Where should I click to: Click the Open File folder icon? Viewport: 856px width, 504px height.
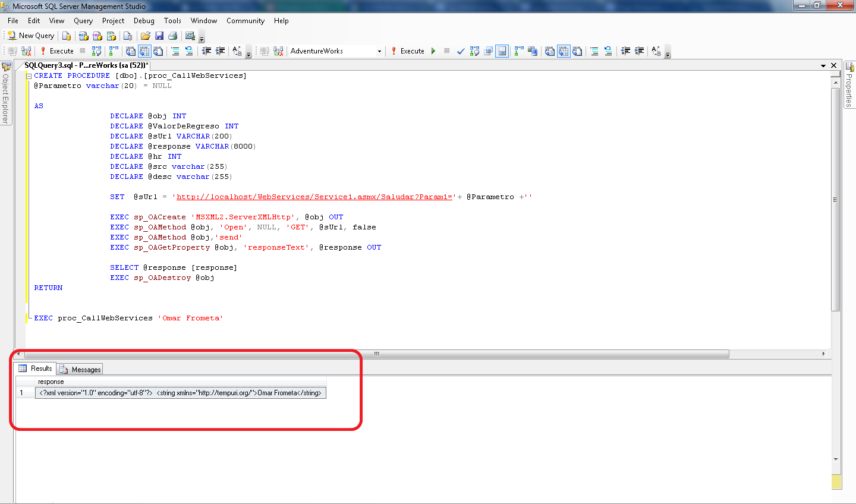pos(145,36)
